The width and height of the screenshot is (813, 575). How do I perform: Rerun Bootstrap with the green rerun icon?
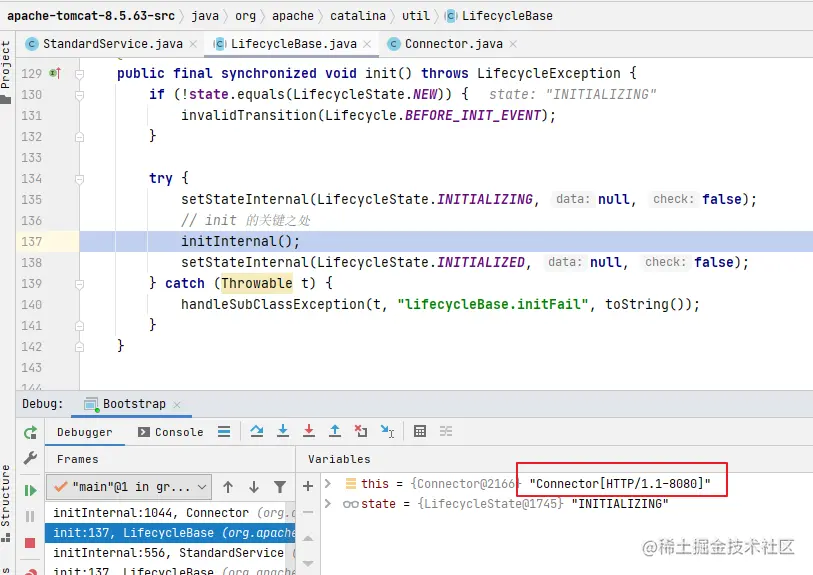pos(30,432)
